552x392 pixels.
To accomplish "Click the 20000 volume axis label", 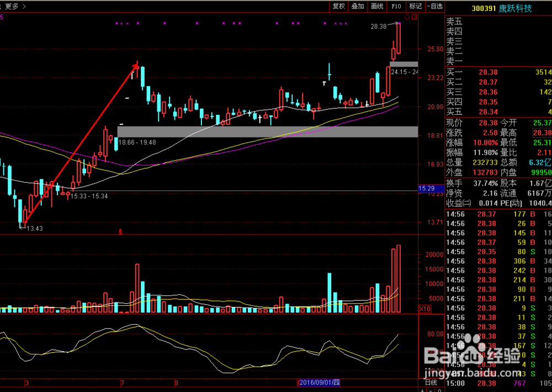I will point(434,255).
